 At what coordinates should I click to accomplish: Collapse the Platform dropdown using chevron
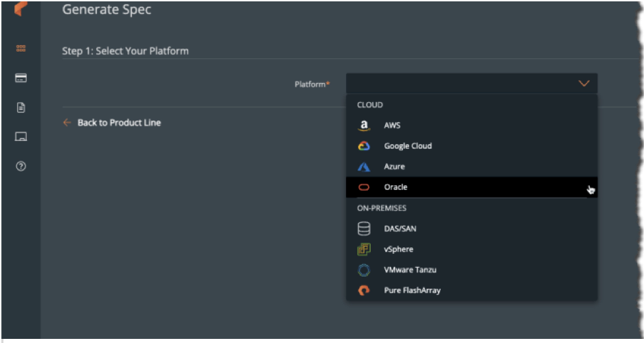coord(584,84)
